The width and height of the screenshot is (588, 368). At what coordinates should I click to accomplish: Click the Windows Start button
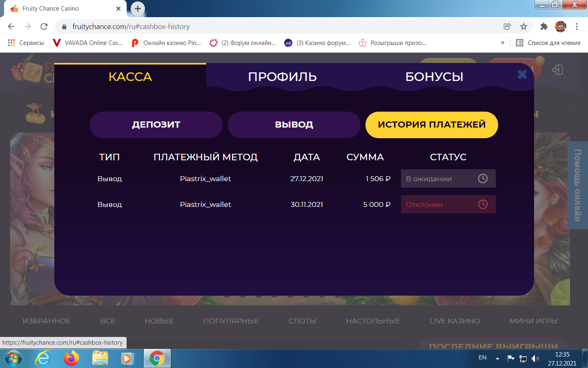click(13, 359)
